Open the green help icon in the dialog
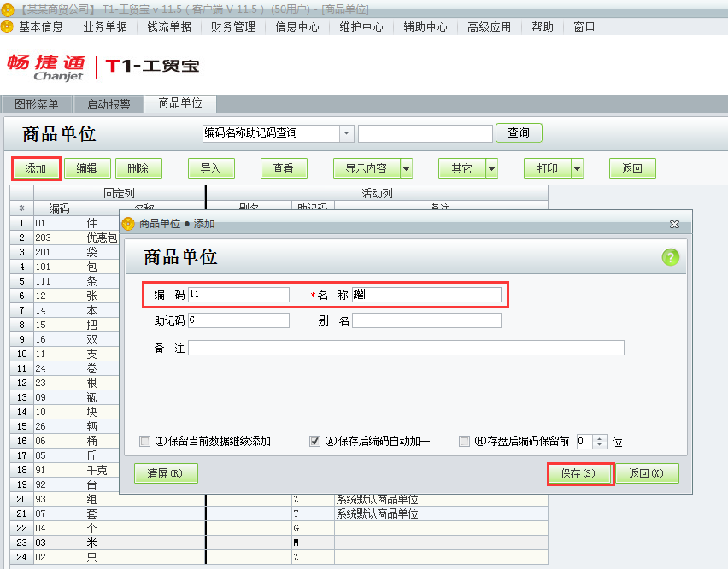This screenshot has height=569, width=728. (x=671, y=258)
